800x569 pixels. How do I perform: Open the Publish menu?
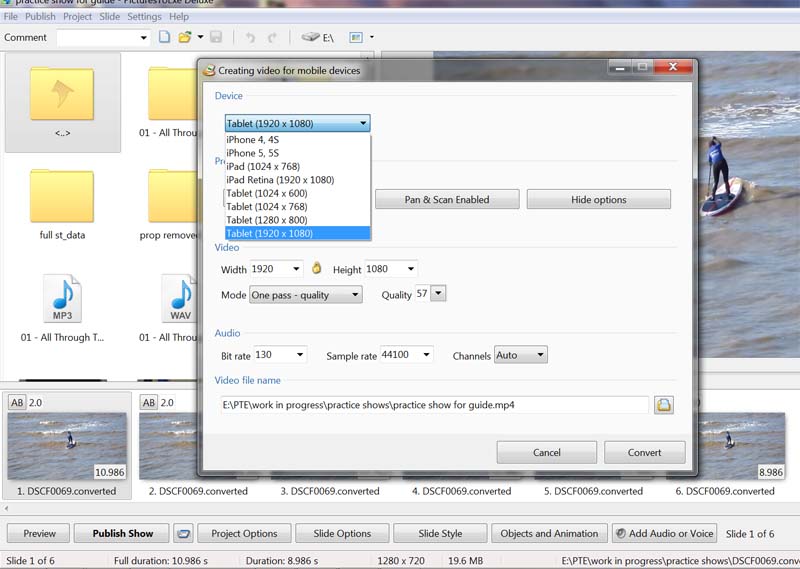[x=40, y=17]
